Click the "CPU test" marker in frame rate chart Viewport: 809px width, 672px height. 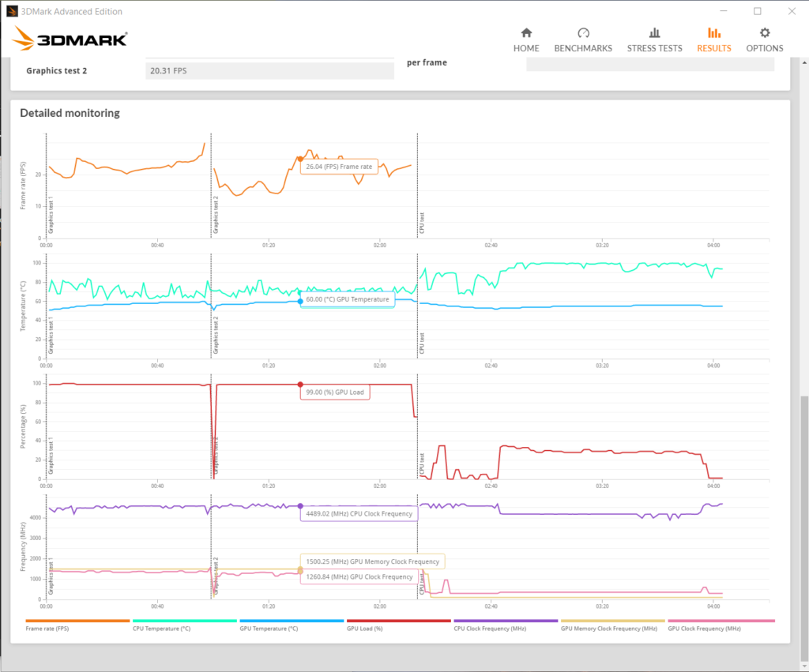point(422,223)
